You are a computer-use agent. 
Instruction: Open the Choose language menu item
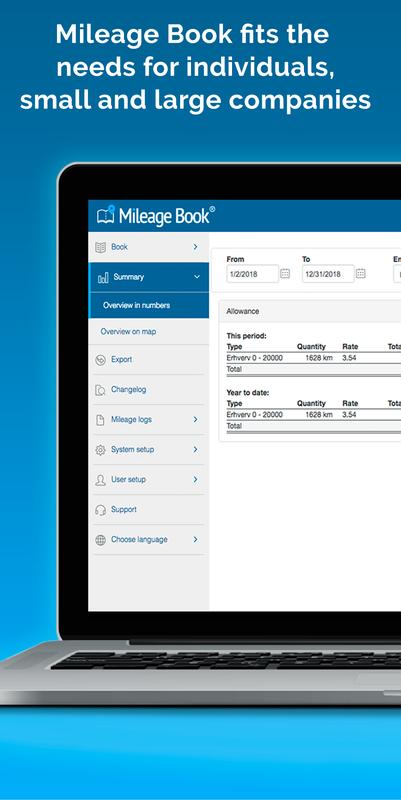(x=148, y=540)
